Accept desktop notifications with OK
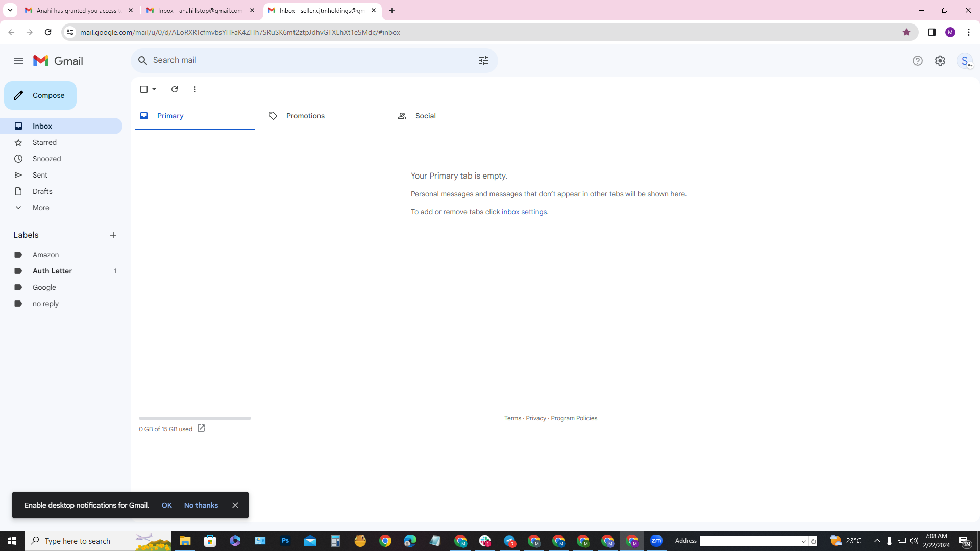 tap(167, 505)
